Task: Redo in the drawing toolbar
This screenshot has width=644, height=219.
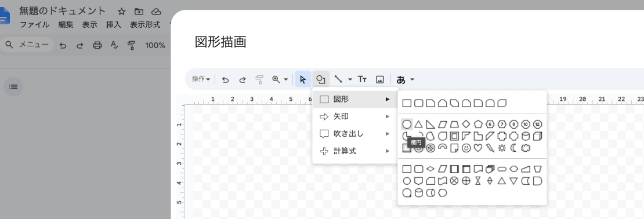Action: pos(243,79)
